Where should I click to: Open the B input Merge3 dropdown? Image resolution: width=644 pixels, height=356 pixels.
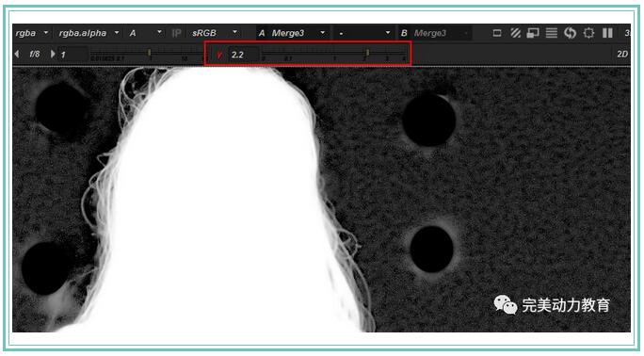pos(435,33)
